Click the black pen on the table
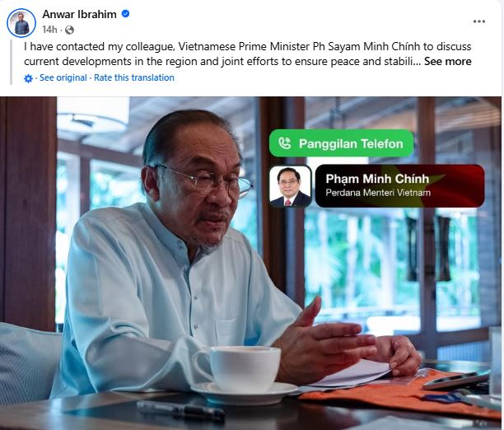The height and width of the screenshot is (430, 504). coord(180,410)
